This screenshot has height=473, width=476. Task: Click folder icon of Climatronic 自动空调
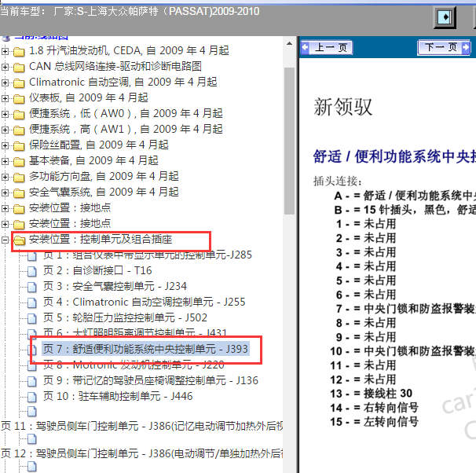pos(19,83)
